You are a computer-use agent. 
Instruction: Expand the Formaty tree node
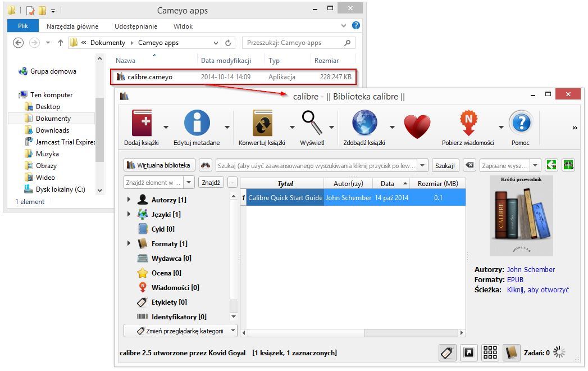pyautogui.click(x=129, y=243)
